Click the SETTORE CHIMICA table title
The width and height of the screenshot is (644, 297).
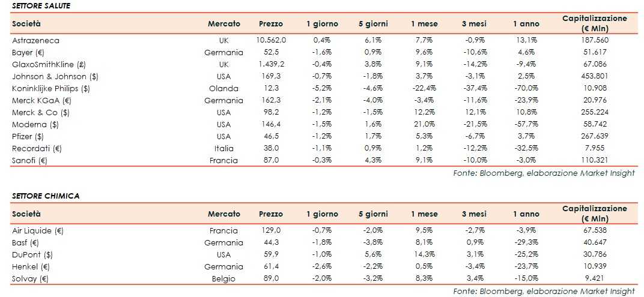coord(46,196)
